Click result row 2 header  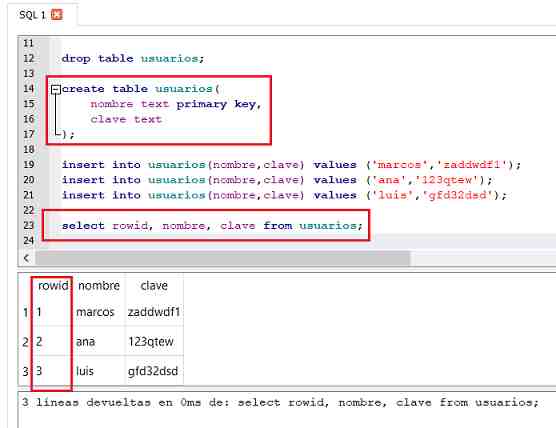click(25, 342)
